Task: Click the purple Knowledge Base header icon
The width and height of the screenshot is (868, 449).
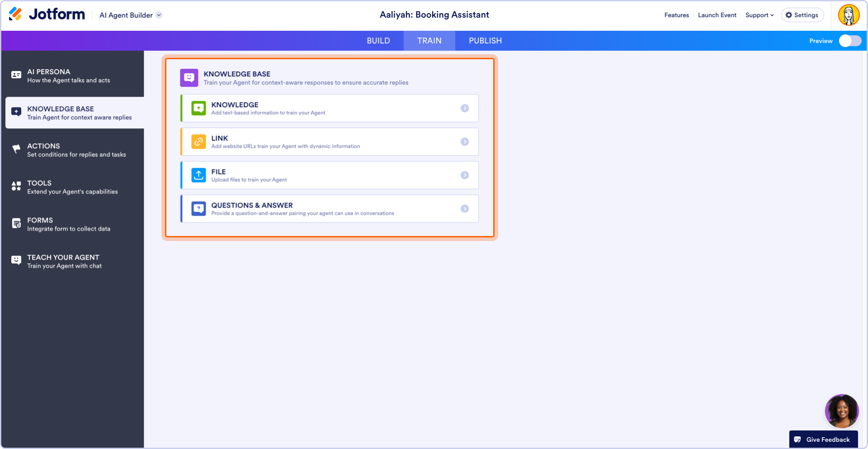Action: pos(189,78)
